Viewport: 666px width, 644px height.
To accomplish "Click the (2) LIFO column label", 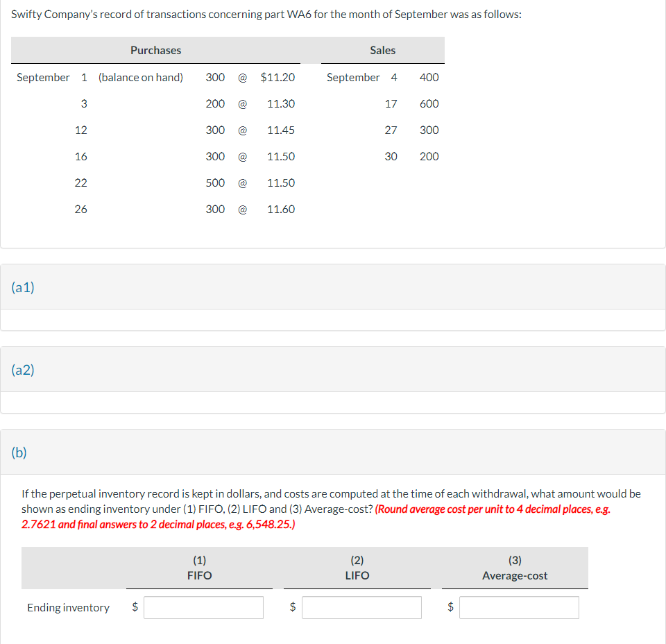I will pos(357,568).
